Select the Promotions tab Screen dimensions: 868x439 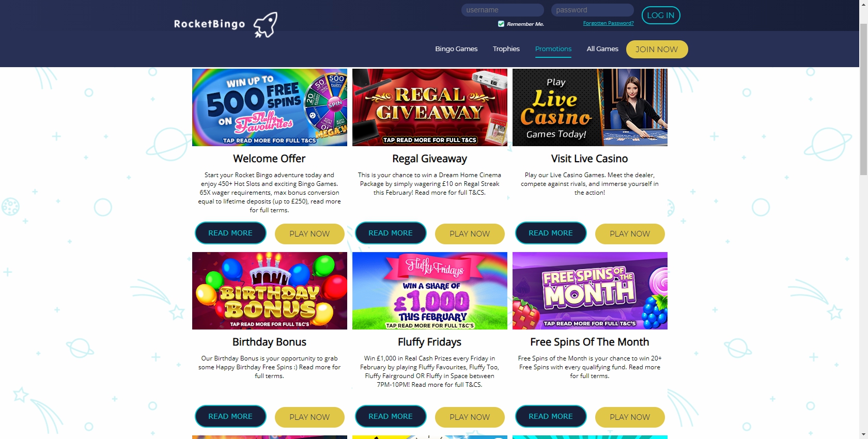pyautogui.click(x=553, y=49)
